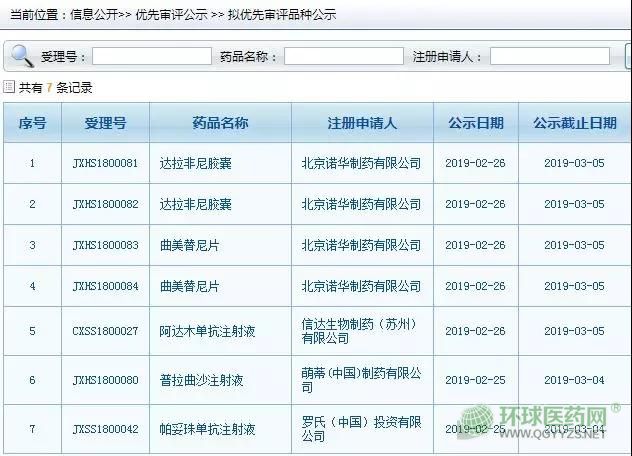Click the record list icon beside 共有

(9, 87)
